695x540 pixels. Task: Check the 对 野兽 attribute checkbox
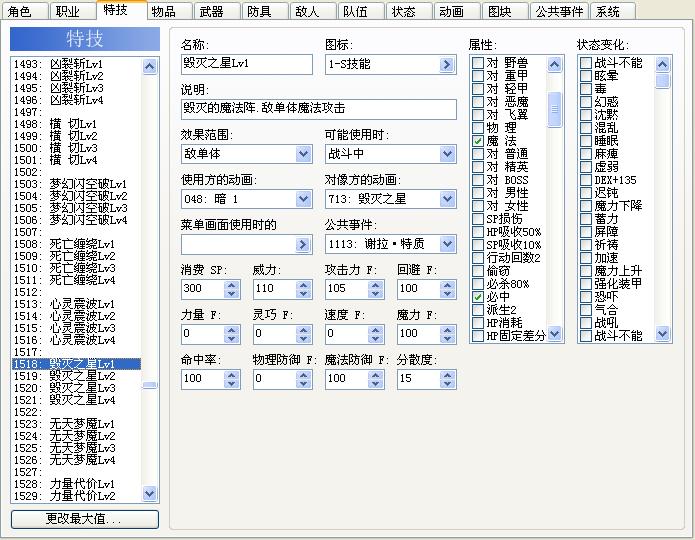click(x=478, y=63)
